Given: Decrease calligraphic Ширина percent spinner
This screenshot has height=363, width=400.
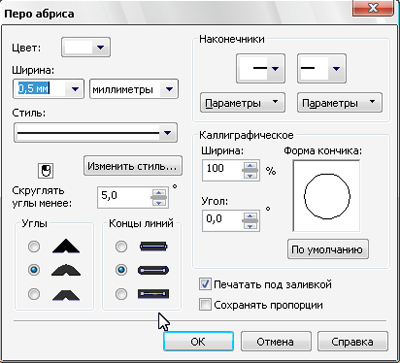Looking at the screenshot, I should 251,175.
